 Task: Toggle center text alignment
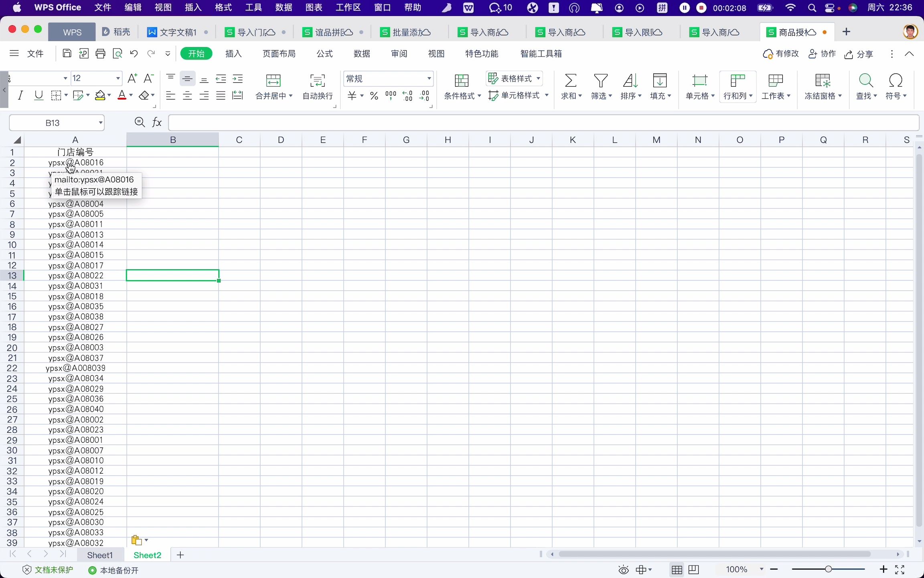[x=187, y=95]
